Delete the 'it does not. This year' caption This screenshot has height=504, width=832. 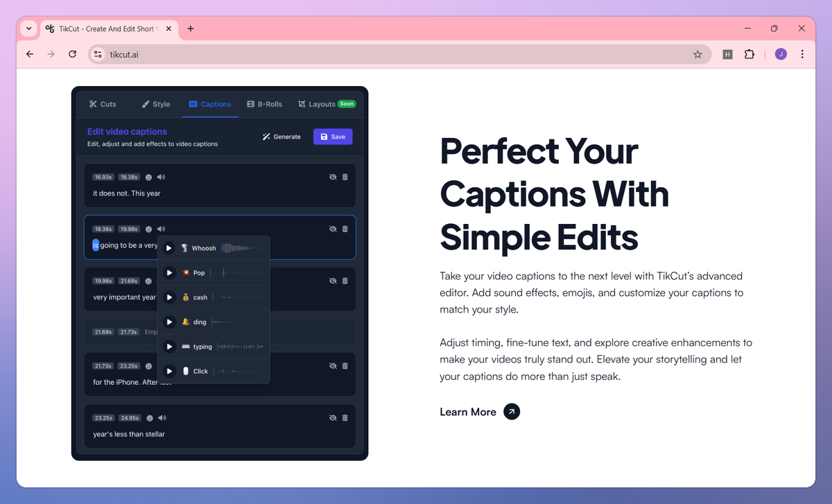click(345, 177)
